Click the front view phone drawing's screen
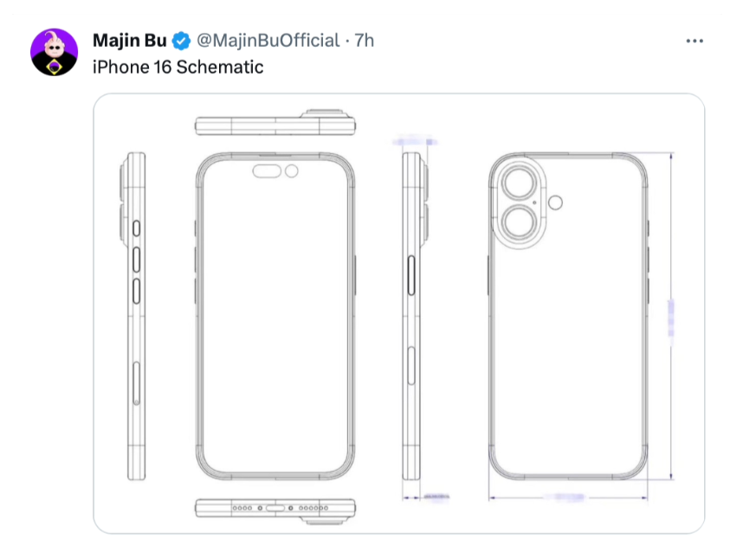This screenshot has width=756, height=540. pyautogui.click(x=275, y=329)
